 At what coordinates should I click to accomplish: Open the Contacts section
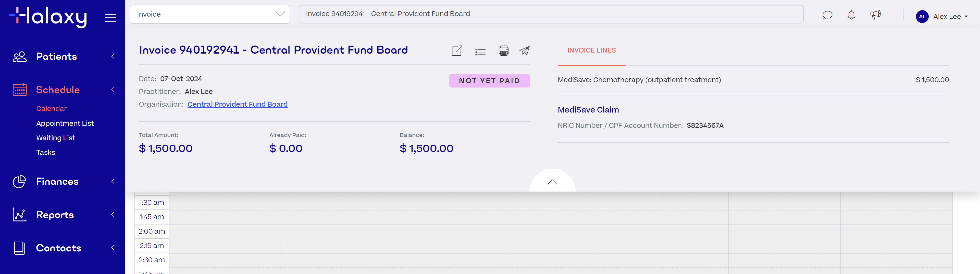(x=59, y=248)
